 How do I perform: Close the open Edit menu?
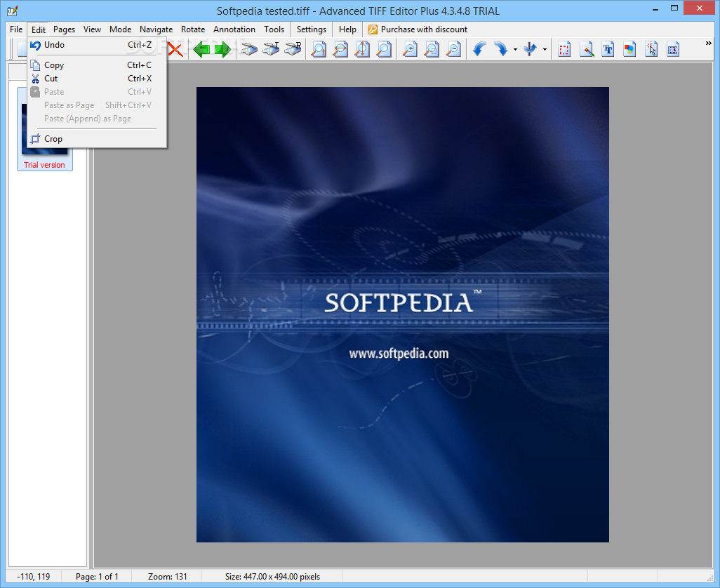[x=38, y=29]
